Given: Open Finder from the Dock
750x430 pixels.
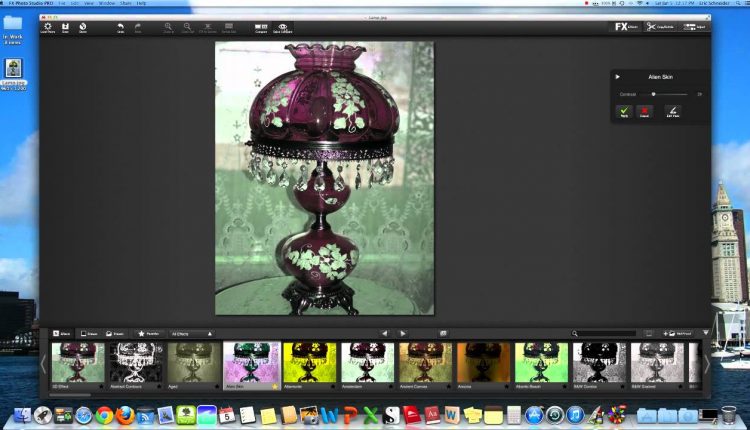Looking at the screenshot, I should click(22, 415).
